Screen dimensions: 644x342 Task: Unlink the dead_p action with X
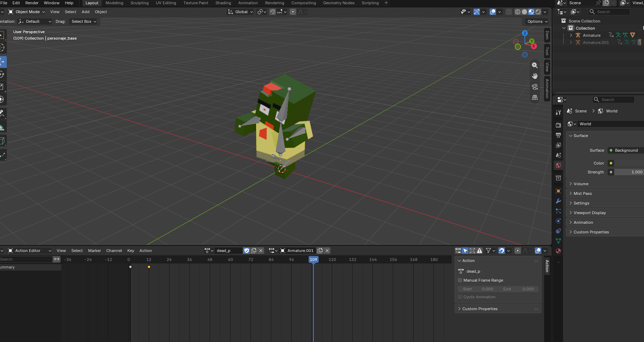click(261, 251)
